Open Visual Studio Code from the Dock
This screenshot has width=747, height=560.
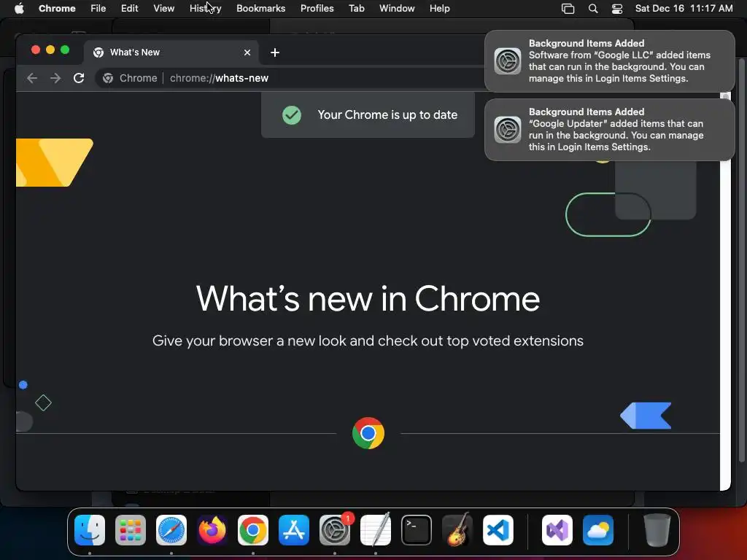[x=498, y=530]
